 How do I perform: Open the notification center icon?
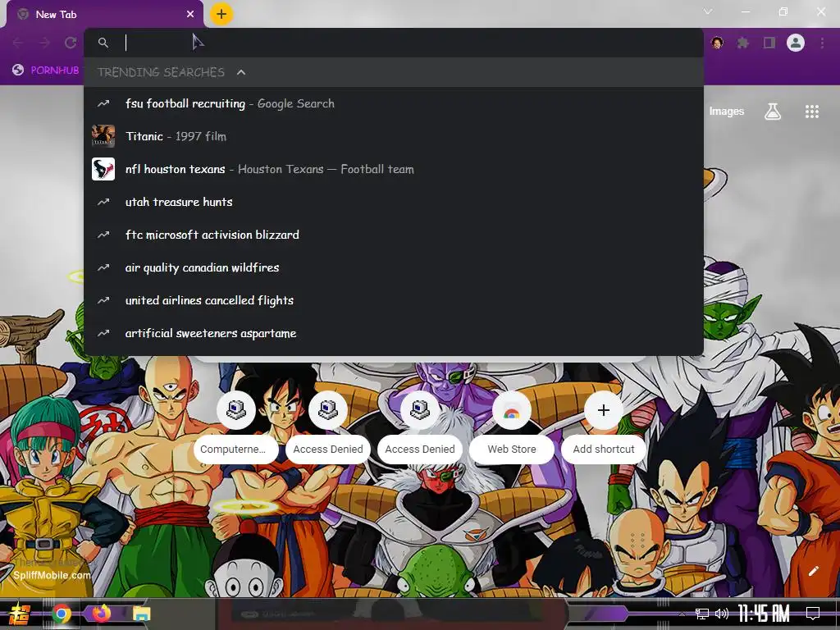813,613
